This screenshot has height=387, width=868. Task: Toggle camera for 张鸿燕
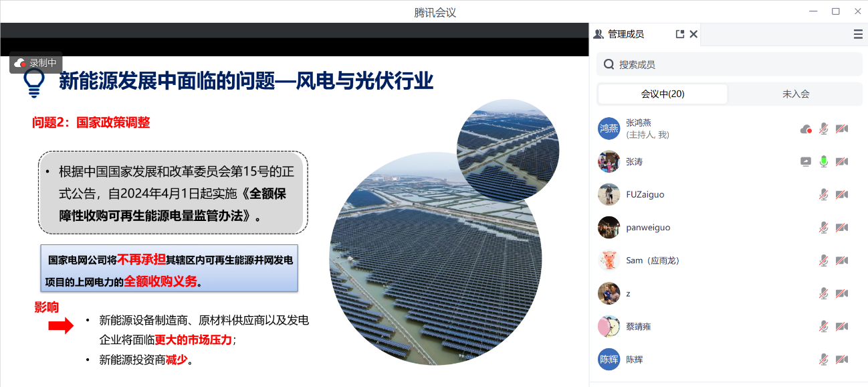(x=842, y=129)
